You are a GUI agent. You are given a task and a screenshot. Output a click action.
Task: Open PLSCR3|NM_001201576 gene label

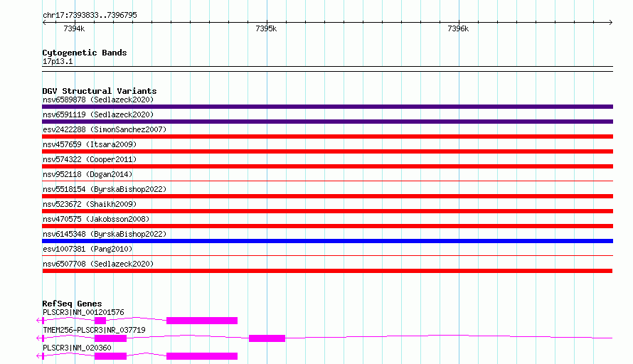(83, 312)
